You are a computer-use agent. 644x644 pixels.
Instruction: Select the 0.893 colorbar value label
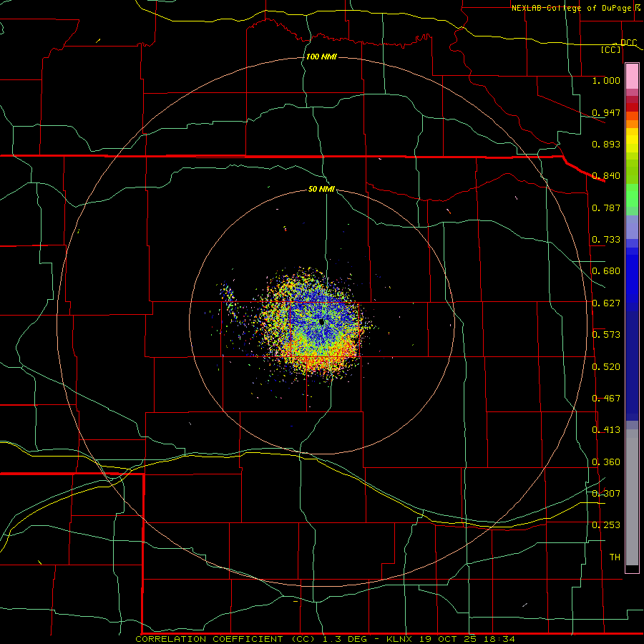(606, 144)
